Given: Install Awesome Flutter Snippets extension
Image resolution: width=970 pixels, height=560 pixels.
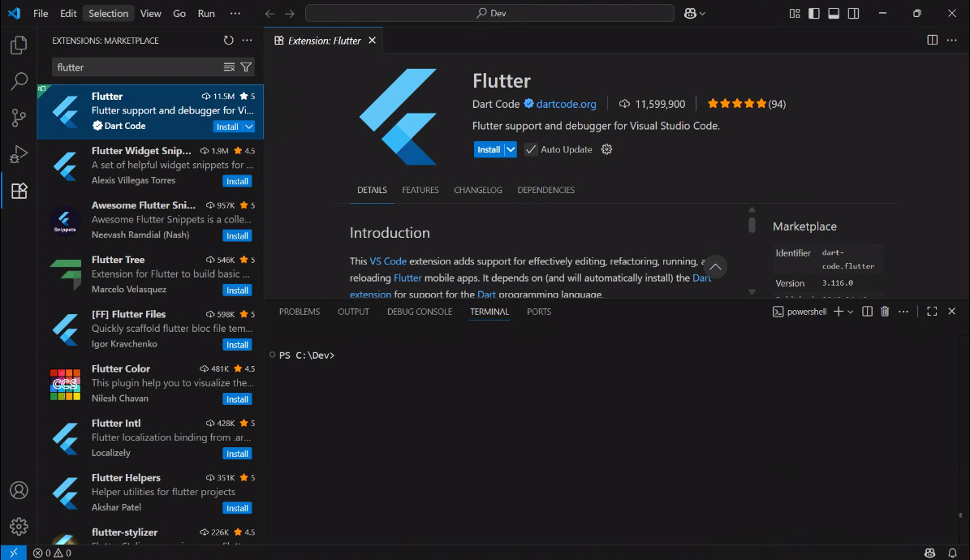Looking at the screenshot, I should click(x=237, y=235).
